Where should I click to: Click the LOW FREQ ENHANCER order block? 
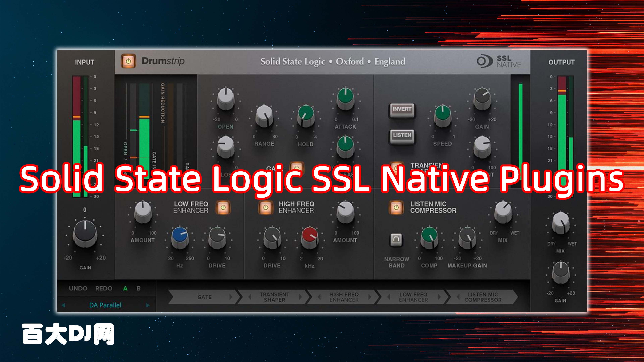click(x=414, y=297)
